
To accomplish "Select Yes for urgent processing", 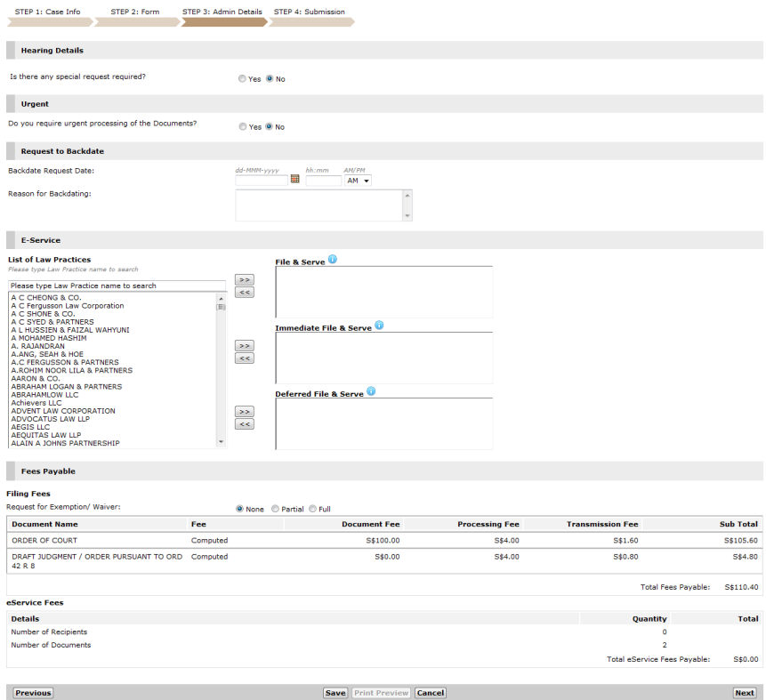I will tap(243, 127).
